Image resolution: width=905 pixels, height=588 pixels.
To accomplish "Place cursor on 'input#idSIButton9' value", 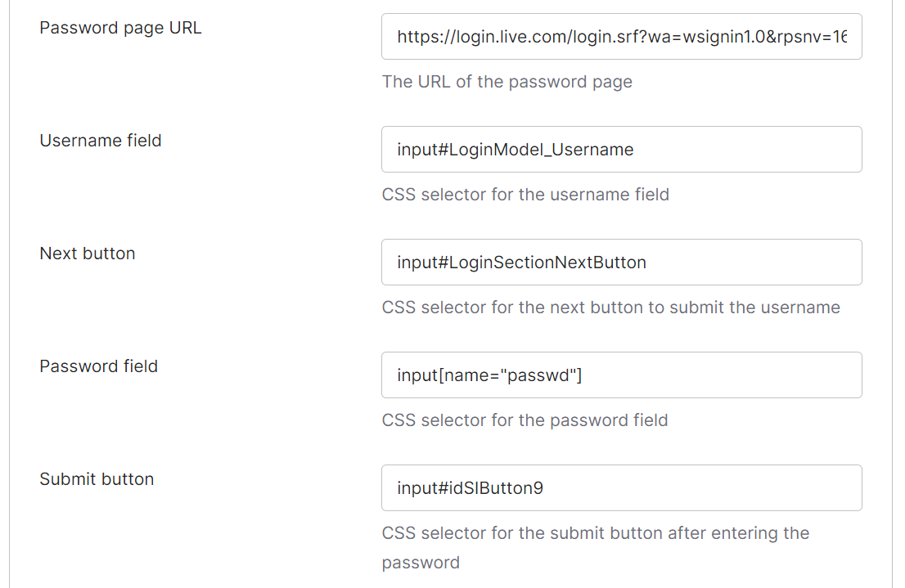I will 471,488.
